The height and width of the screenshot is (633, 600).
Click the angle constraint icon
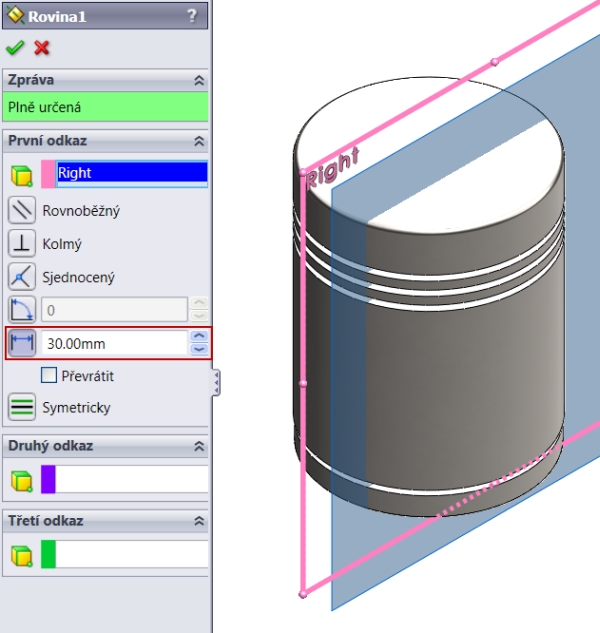(22, 309)
